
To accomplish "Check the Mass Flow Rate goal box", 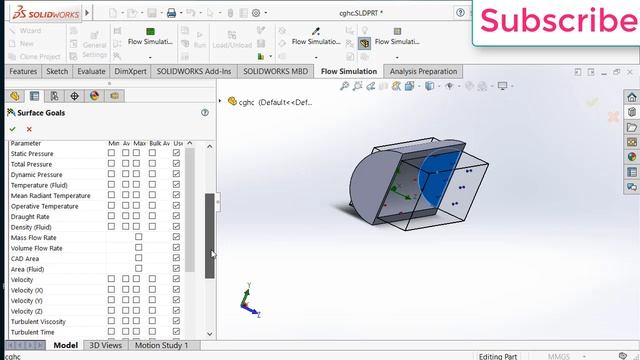I will (x=139, y=237).
